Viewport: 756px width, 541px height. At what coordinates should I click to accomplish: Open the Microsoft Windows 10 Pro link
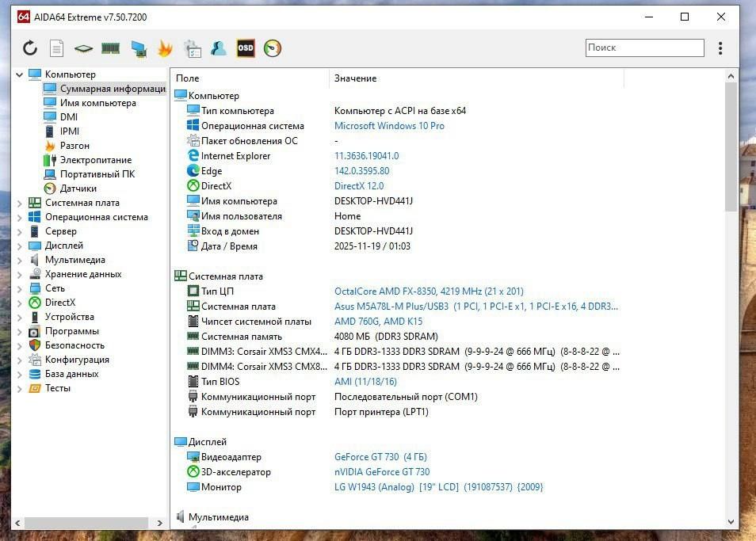389,126
